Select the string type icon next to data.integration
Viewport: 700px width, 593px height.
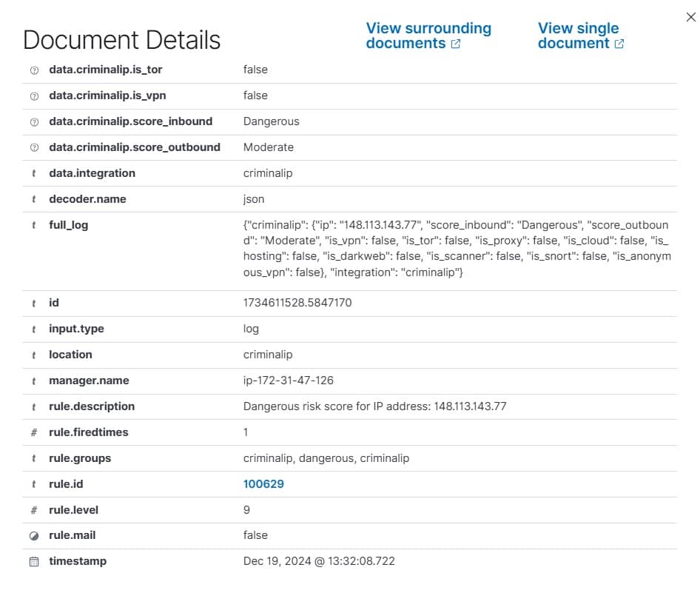(33, 173)
